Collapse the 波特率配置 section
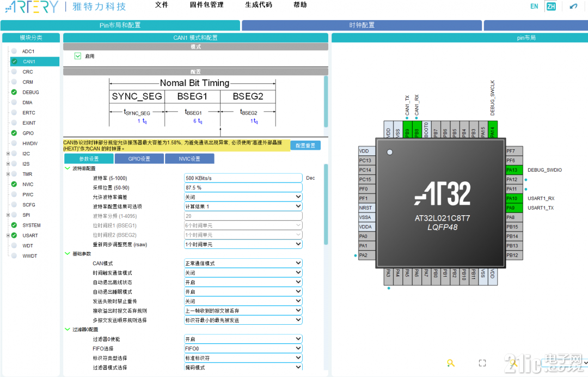Image resolution: width=588 pixels, height=377 pixels. pyautogui.click(x=68, y=168)
